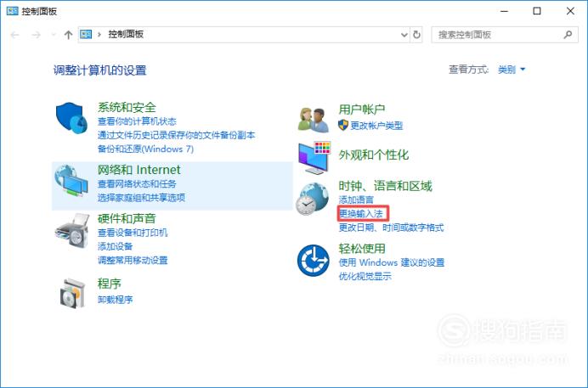Click the search magnifier icon
Screen dimensions: 588x388
pyautogui.click(x=568, y=35)
